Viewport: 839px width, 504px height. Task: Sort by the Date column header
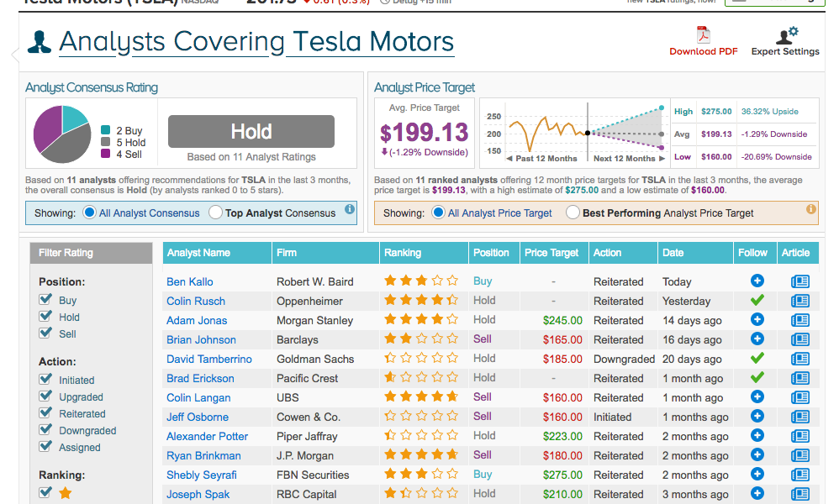695,253
